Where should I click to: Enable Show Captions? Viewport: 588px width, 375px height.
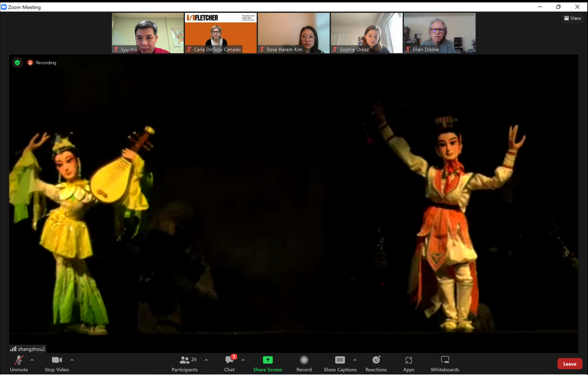coord(340,363)
